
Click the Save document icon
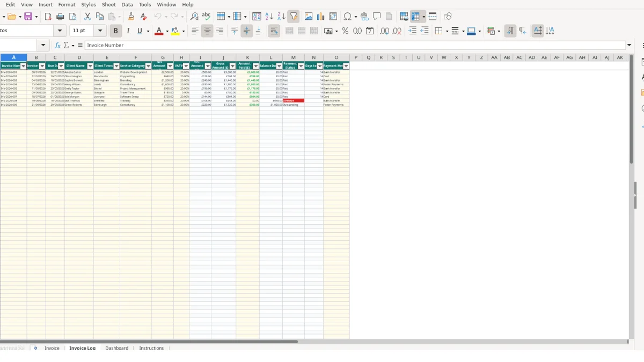[x=28, y=17]
